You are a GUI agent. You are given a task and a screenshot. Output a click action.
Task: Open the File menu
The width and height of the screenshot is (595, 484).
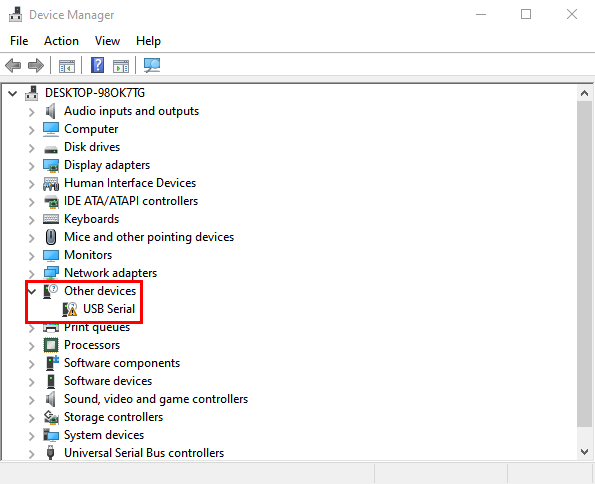click(19, 41)
